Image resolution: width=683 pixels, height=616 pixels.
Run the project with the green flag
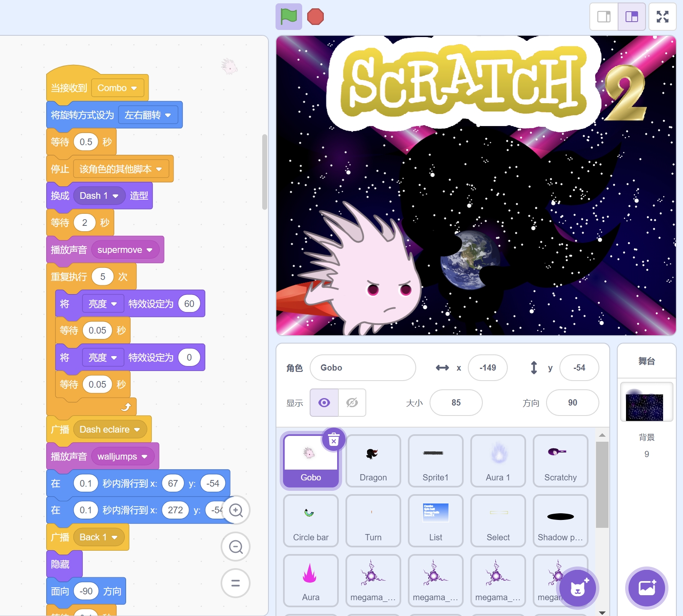coord(288,17)
